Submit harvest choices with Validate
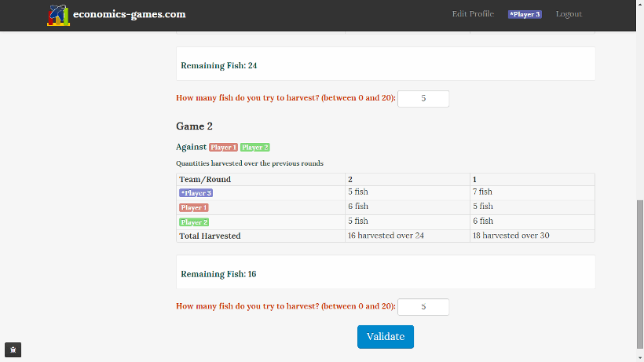This screenshot has width=644, height=362. coord(386,337)
